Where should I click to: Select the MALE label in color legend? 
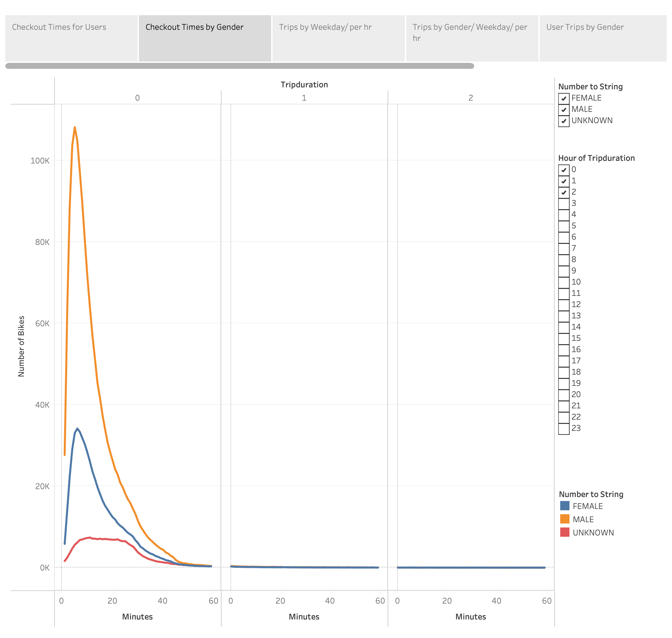click(583, 520)
